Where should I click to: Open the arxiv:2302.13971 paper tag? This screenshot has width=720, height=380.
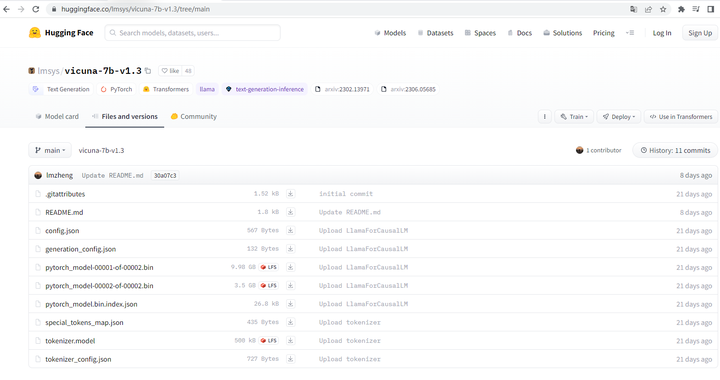pyautogui.click(x=342, y=89)
